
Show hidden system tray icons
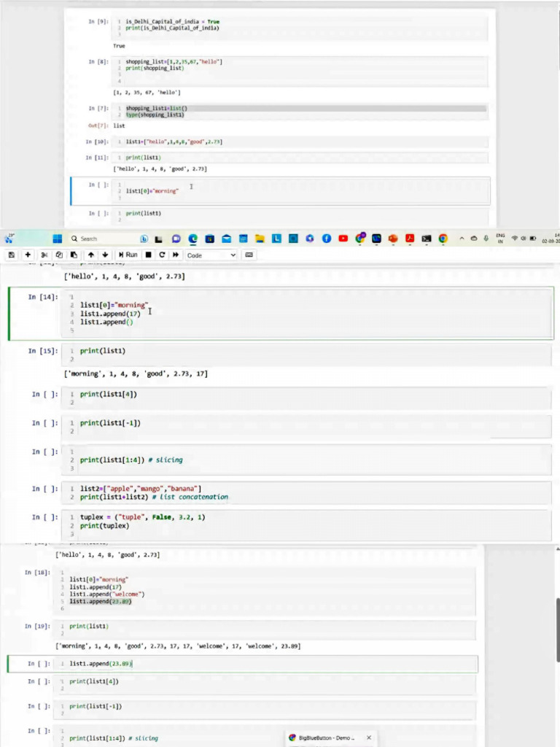coord(462,239)
